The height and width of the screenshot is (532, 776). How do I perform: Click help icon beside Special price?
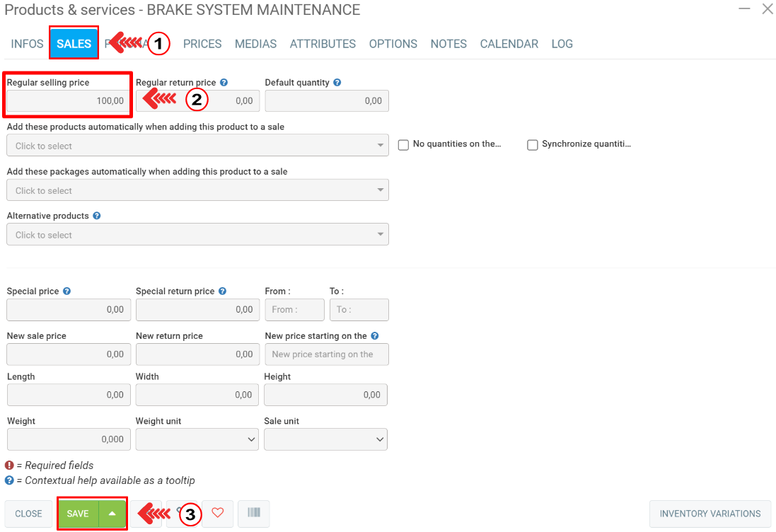click(66, 291)
